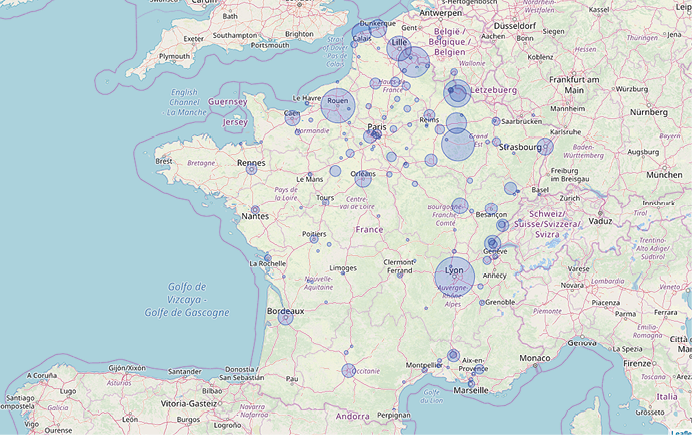Select the circle marker over Caen
Image resolution: width=692 pixels, height=435 pixels.
coord(292,118)
